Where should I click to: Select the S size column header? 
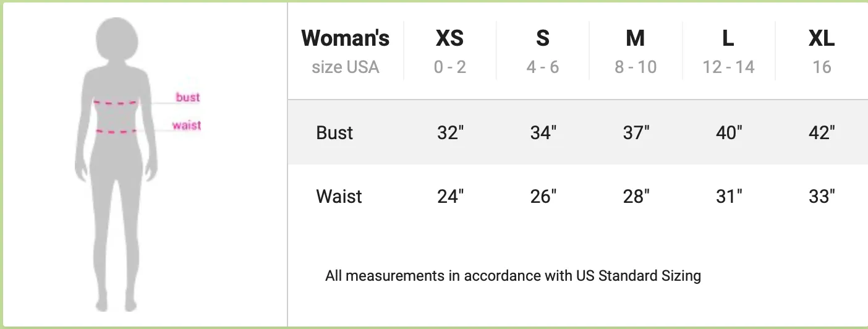click(542, 51)
